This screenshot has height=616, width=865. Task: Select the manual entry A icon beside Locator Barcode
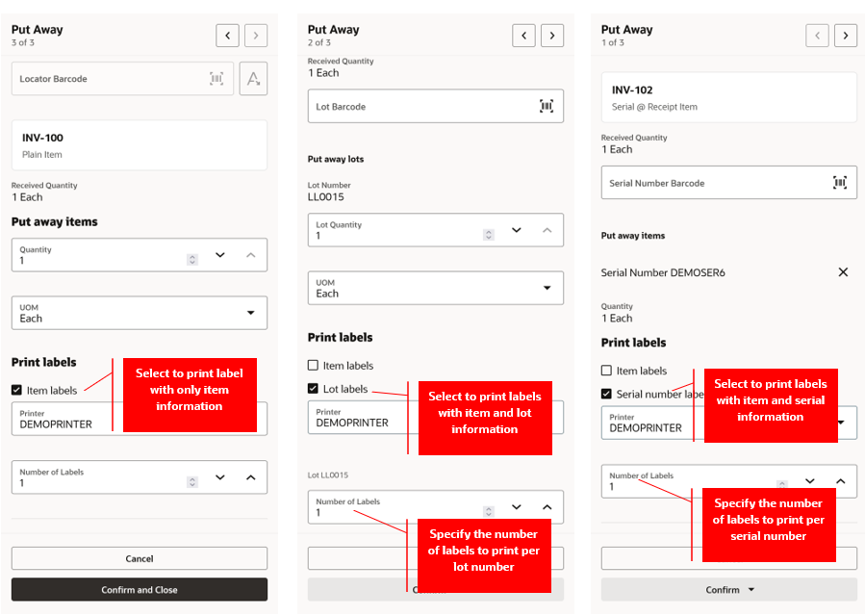click(253, 79)
